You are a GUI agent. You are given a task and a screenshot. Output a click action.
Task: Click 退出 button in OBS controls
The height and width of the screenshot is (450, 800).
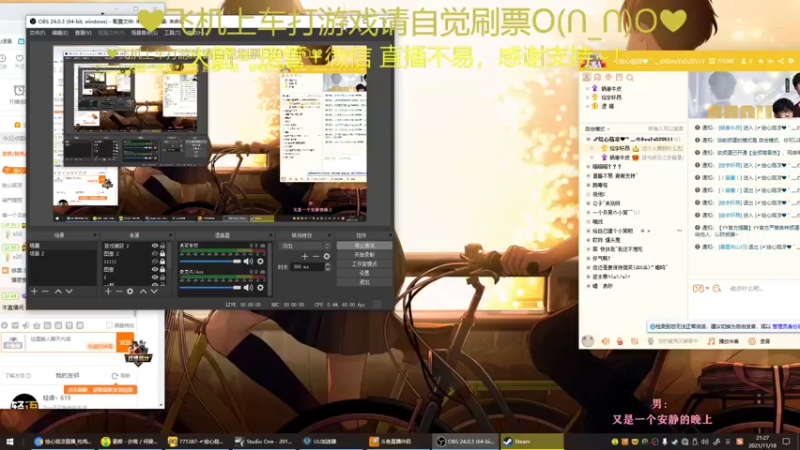(x=364, y=282)
